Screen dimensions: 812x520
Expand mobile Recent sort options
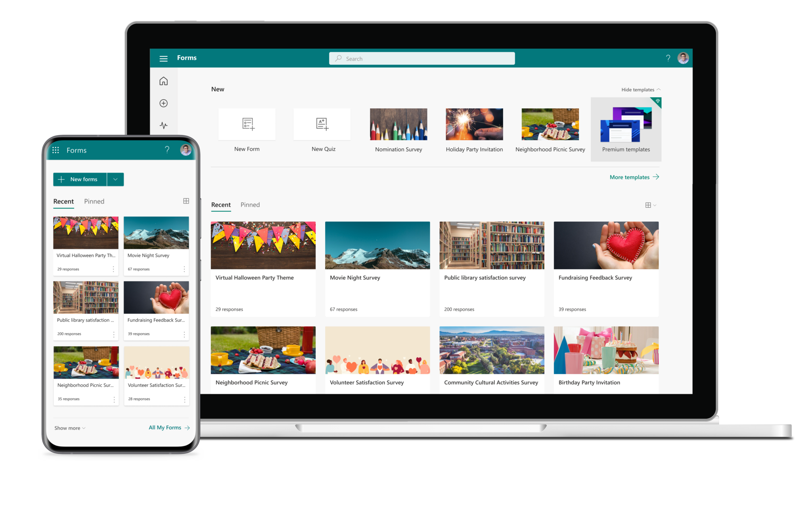pyautogui.click(x=186, y=201)
